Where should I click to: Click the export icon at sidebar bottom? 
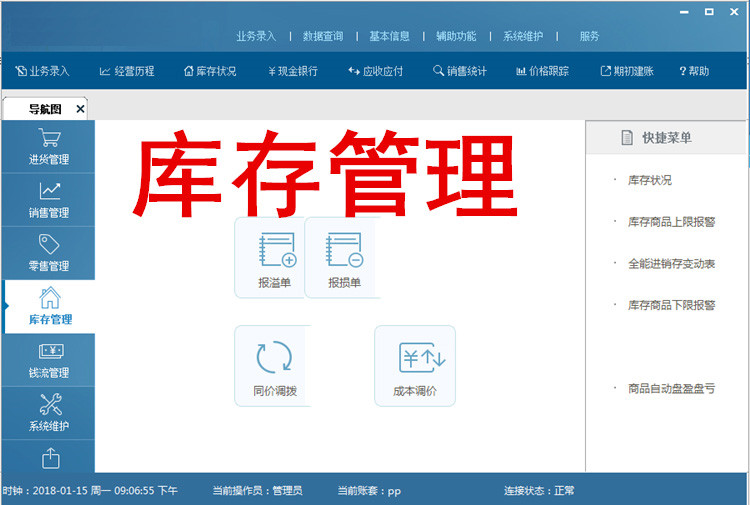[x=50, y=458]
